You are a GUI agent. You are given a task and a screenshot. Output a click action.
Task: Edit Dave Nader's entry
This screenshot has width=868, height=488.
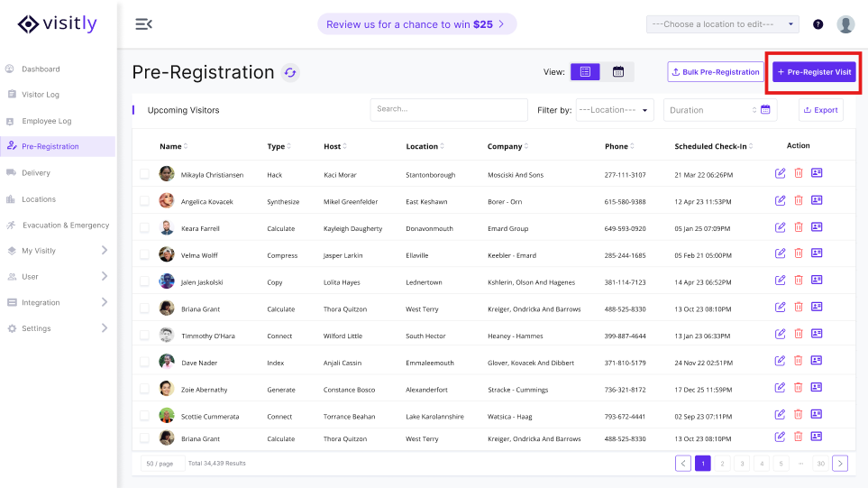point(780,361)
